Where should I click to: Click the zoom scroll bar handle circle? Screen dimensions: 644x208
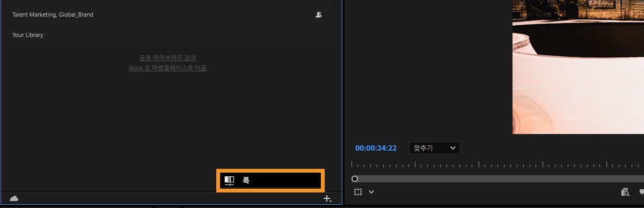click(x=355, y=179)
